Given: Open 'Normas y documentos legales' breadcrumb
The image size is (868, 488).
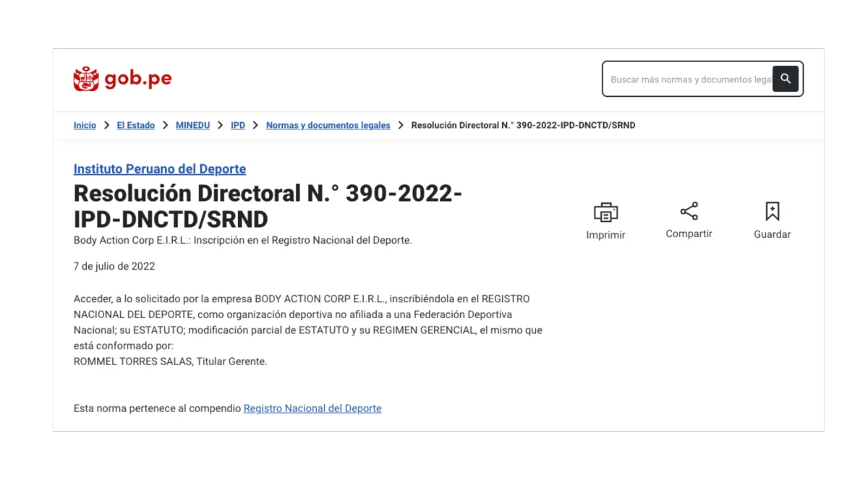Looking at the screenshot, I should tap(328, 125).
